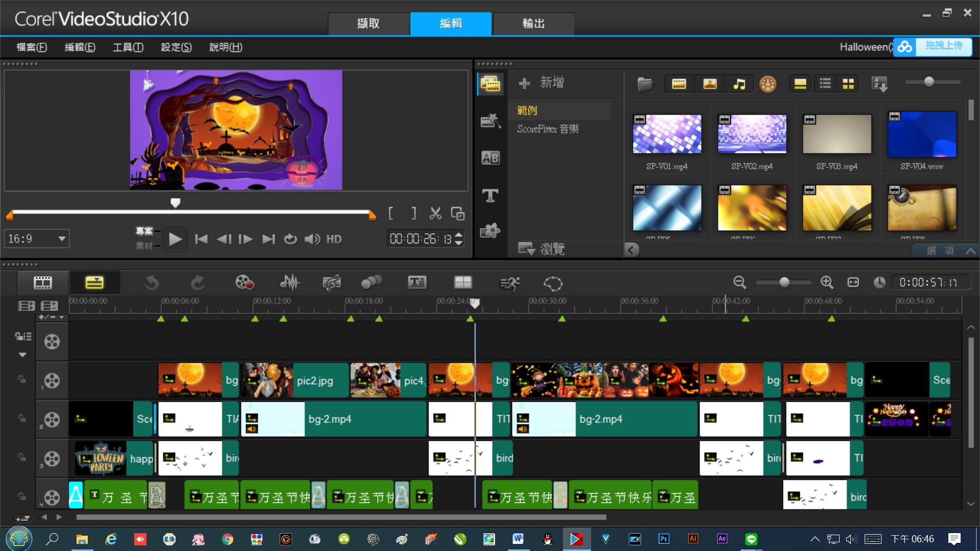The width and height of the screenshot is (980, 551).
Task: Open the 16:9 aspect ratio dropdown
Action: 37,239
